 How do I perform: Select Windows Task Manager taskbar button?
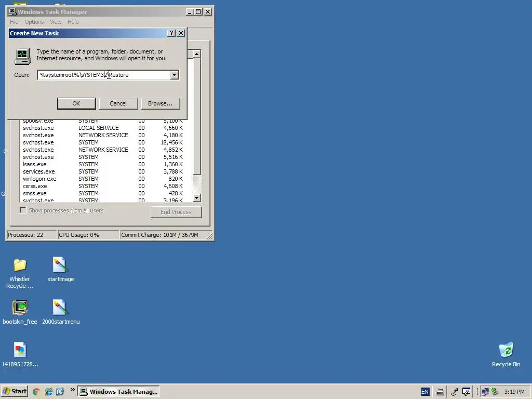pyautogui.click(x=118, y=392)
